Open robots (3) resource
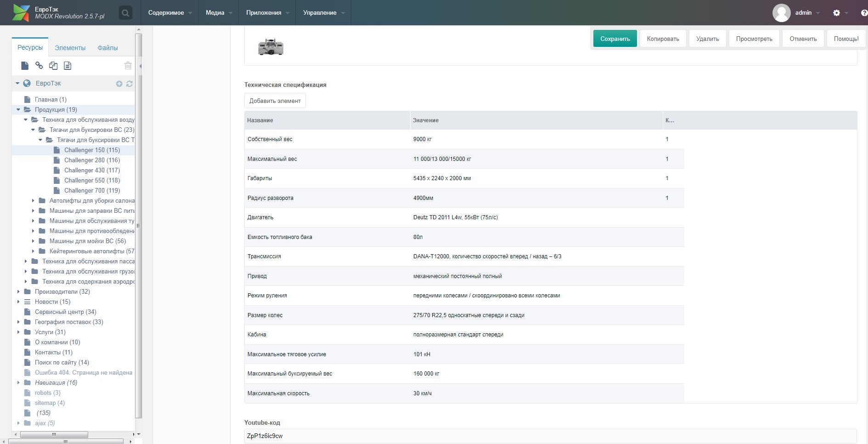The image size is (868, 444). tap(47, 393)
